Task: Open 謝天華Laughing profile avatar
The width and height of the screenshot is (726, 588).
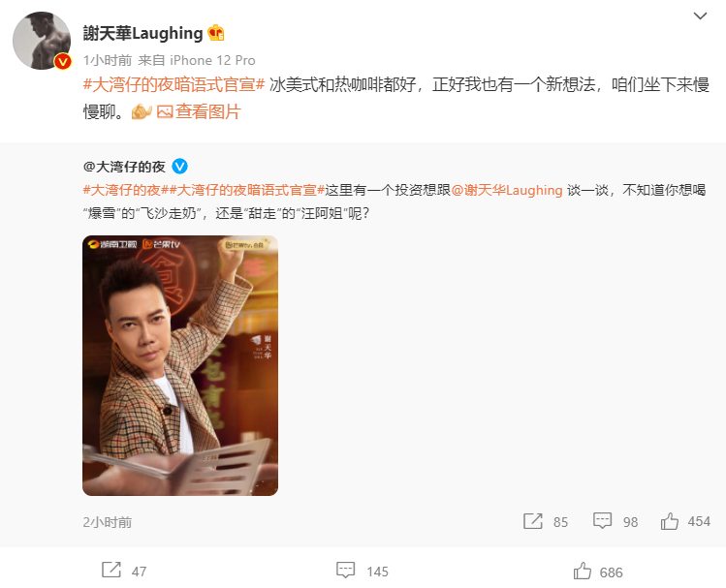Action: pos(42,41)
